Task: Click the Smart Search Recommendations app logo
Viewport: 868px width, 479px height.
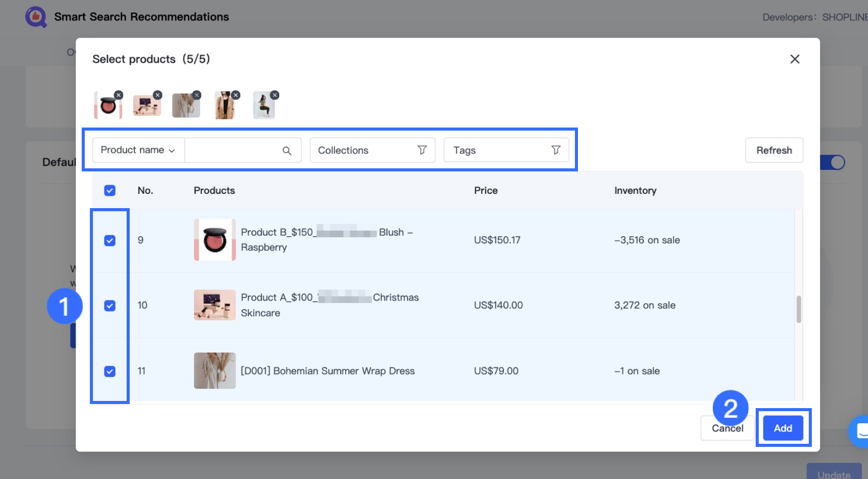Action: coord(36,16)
